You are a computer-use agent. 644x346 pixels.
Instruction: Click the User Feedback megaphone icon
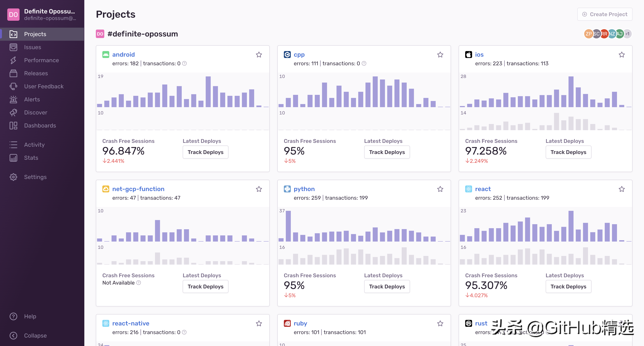click(x=13, y=86)
